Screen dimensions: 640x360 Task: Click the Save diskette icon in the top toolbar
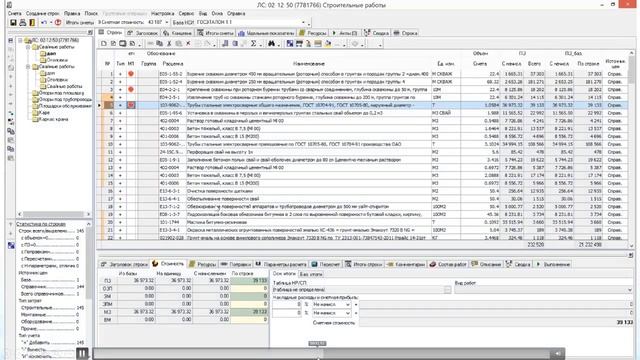click(x=13, y=22)
